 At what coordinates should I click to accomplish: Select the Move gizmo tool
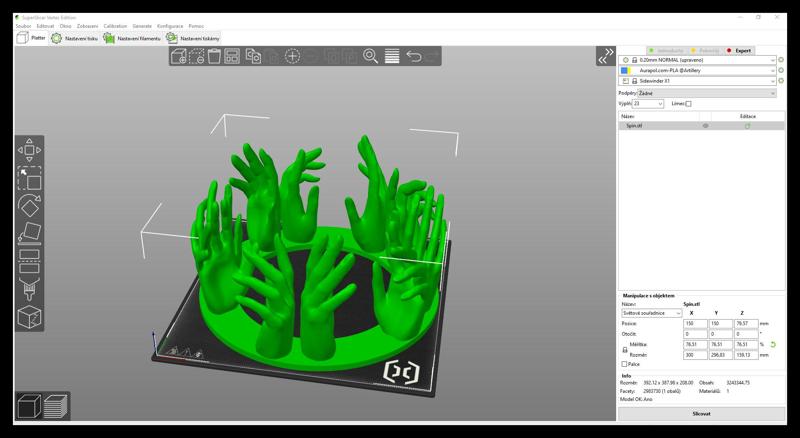pyautogui.click(x=29, y=150)
